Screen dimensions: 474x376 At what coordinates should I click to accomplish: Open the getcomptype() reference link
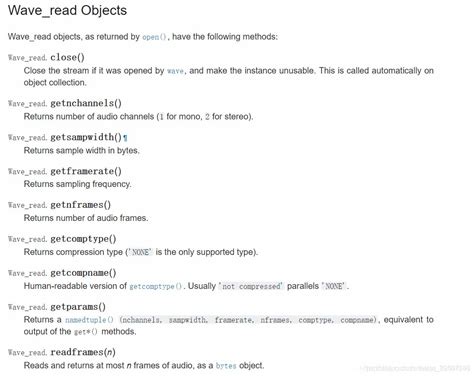pyautogui.click(x=155, y=286)
